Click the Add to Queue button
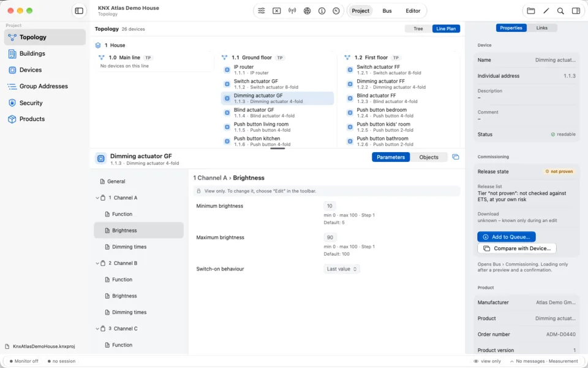The height and width of the screenshot is (368, 588). (x=507, y=237)
